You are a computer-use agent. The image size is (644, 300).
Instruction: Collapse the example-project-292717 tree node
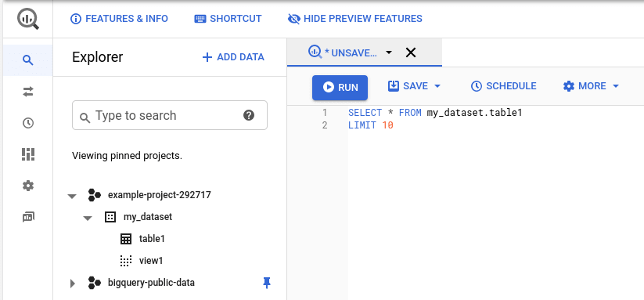[72, 196]
